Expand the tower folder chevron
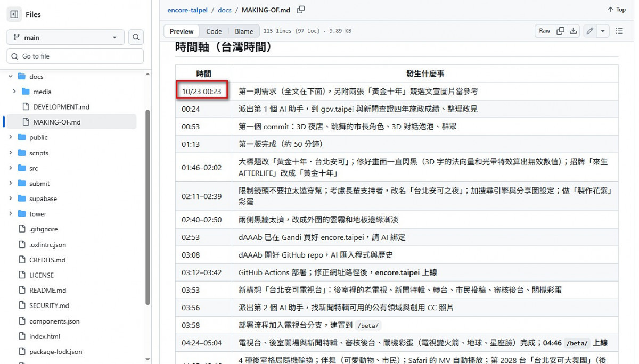This screenshot has height=364, width=639. pos(10,214)
